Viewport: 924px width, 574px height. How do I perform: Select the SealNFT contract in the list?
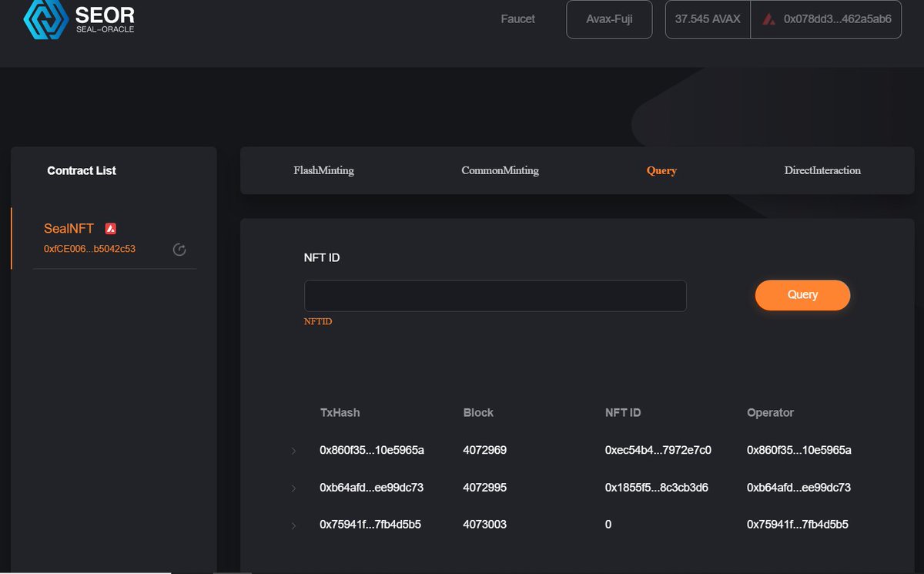point(69,229)
